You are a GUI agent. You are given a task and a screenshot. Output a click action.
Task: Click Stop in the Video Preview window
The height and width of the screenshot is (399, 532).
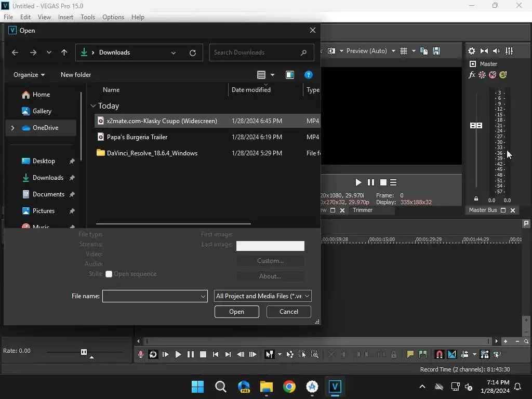click(383, 182)
